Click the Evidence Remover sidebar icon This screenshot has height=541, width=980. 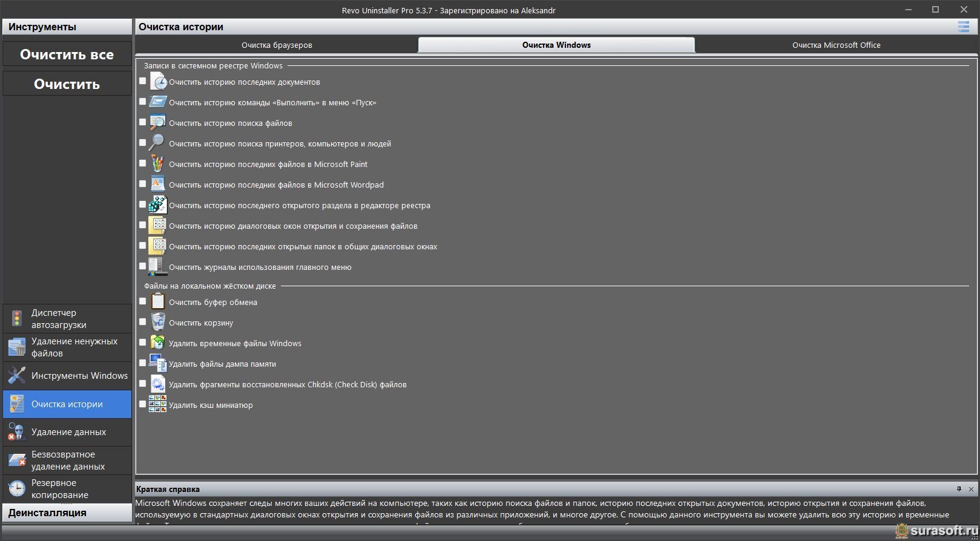(17, 432)
